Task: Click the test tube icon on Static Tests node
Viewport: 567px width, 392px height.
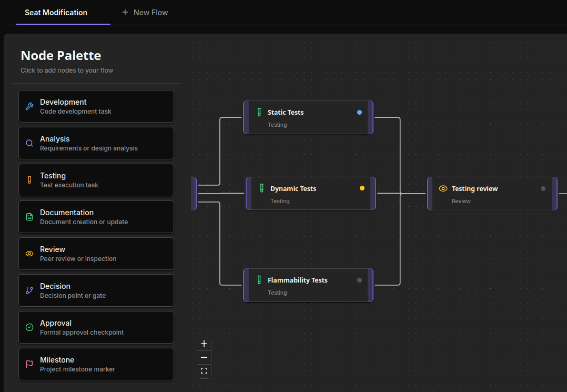Action: tap(259, 112)
